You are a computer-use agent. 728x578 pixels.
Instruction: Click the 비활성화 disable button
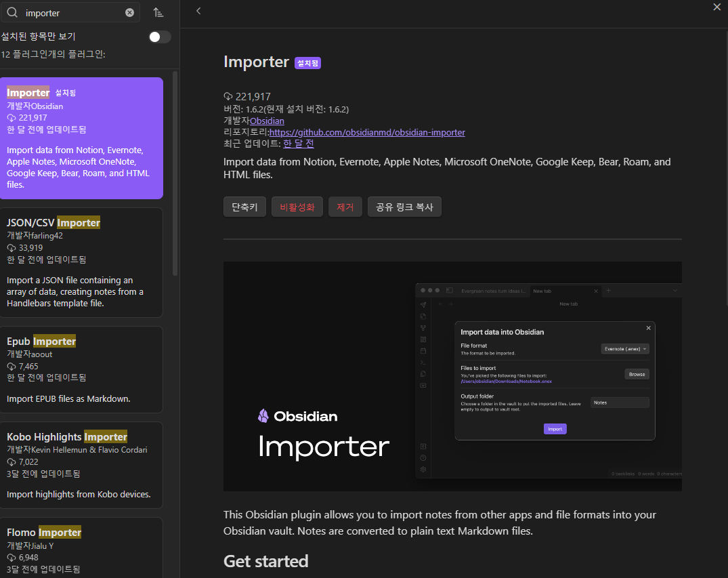[297, 207]
